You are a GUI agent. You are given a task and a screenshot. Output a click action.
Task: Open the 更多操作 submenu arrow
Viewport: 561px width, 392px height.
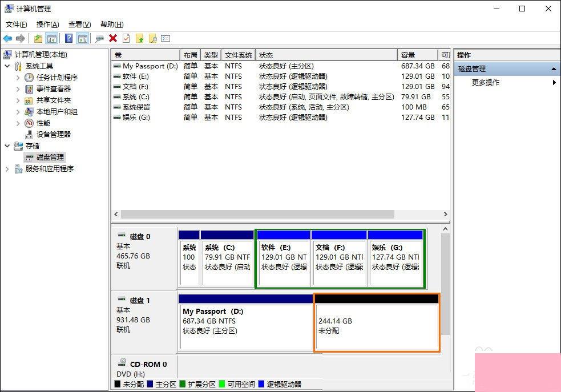(x=554, y=83)
